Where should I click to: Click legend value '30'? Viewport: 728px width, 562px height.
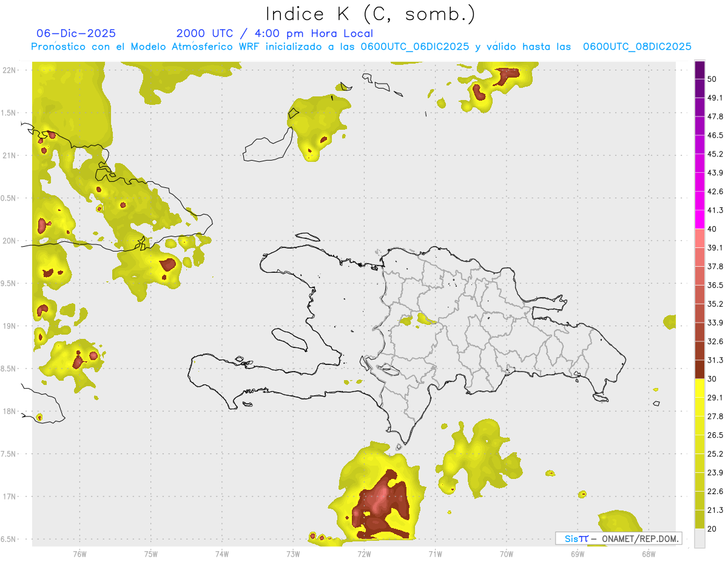point(712,379)
